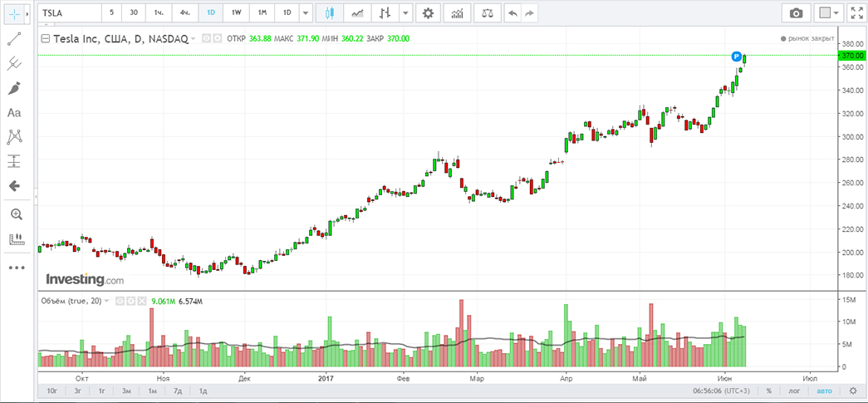
Task: Select 5-minute interval
Action: pos(112,12)
